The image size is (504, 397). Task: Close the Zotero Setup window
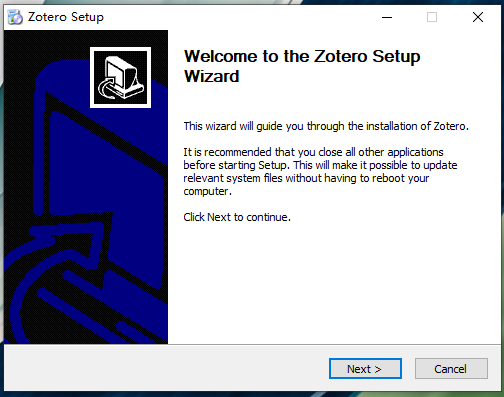point(478,17)
